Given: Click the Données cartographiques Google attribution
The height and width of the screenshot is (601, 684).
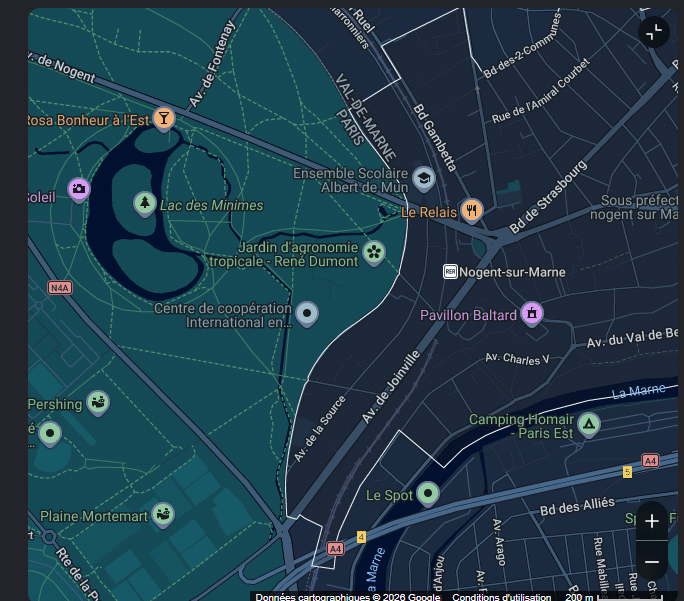Looking at the screenshot, I should (348, 597).
